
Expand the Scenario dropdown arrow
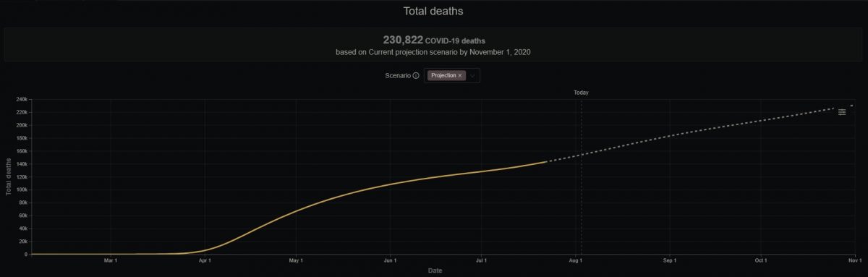point(473,75)
